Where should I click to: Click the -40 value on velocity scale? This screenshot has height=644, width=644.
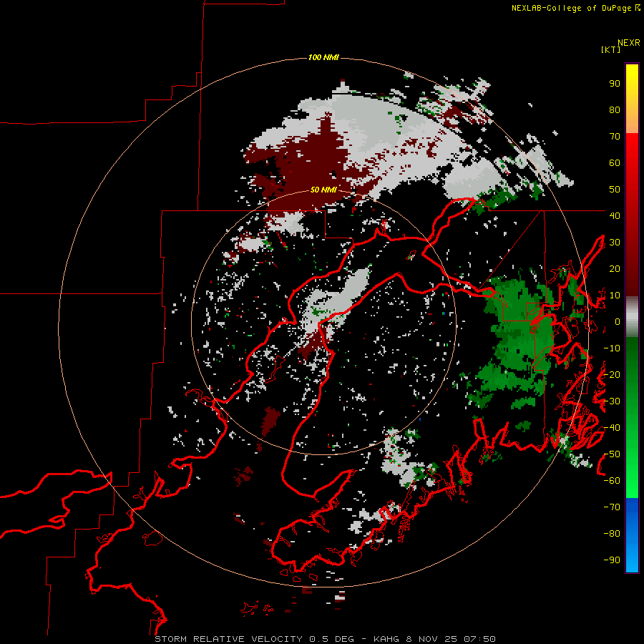tap(612, 428)
